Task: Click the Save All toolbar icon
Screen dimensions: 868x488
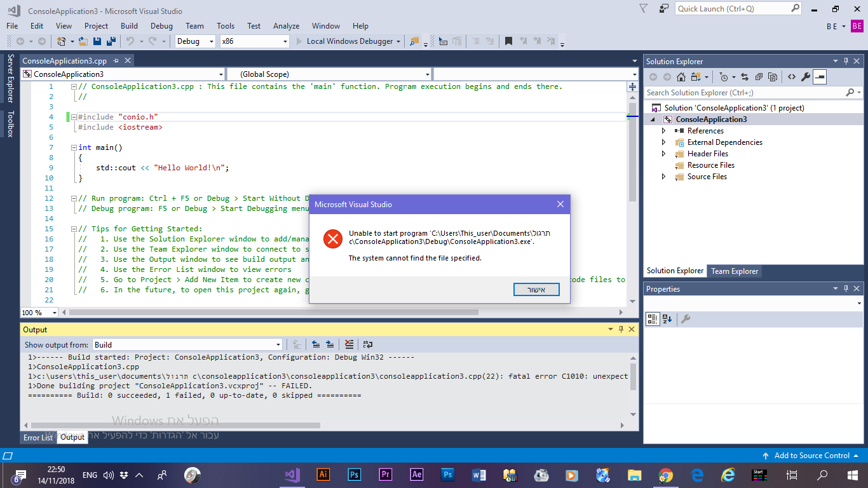Action: click(111, 41)
